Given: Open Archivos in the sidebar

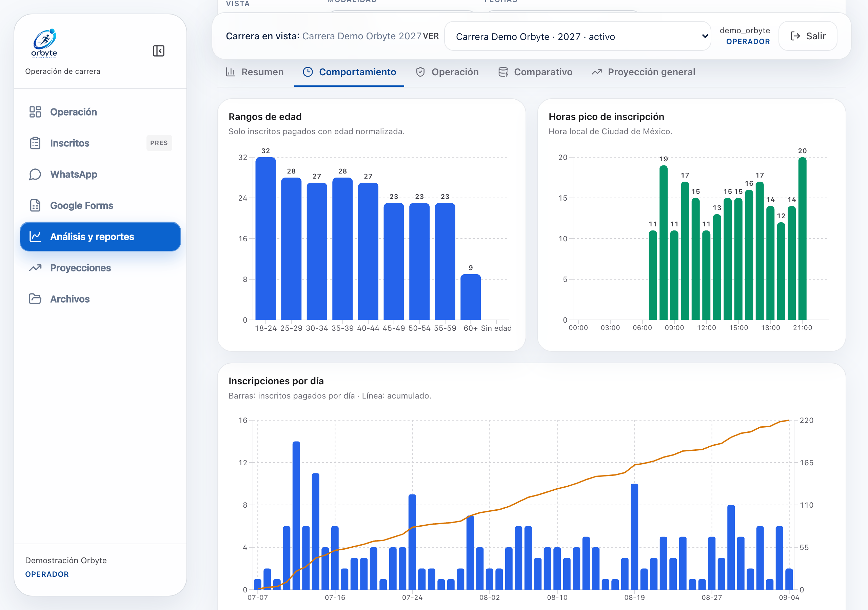Looking at the screenshot, I should click(x=100, y=299).
